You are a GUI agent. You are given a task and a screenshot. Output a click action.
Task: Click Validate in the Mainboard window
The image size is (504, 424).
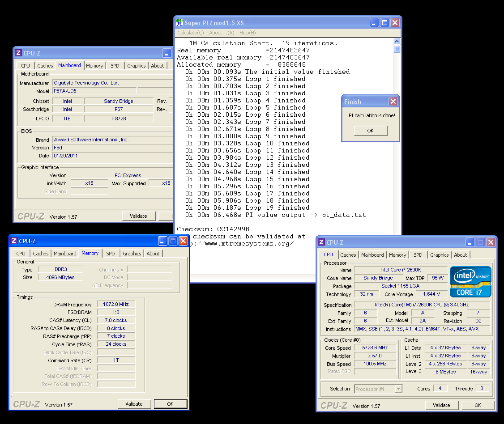click(x=139, y=216)
